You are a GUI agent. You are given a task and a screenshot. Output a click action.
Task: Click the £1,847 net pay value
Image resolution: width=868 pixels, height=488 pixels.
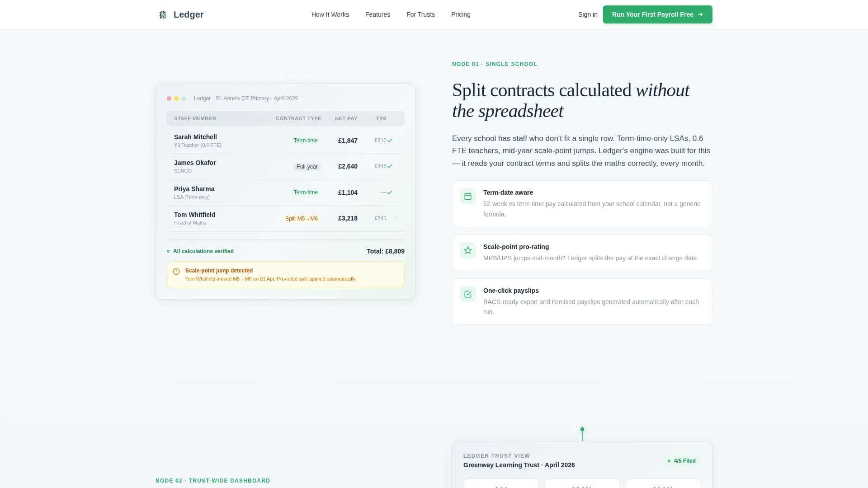pos(348,141)
